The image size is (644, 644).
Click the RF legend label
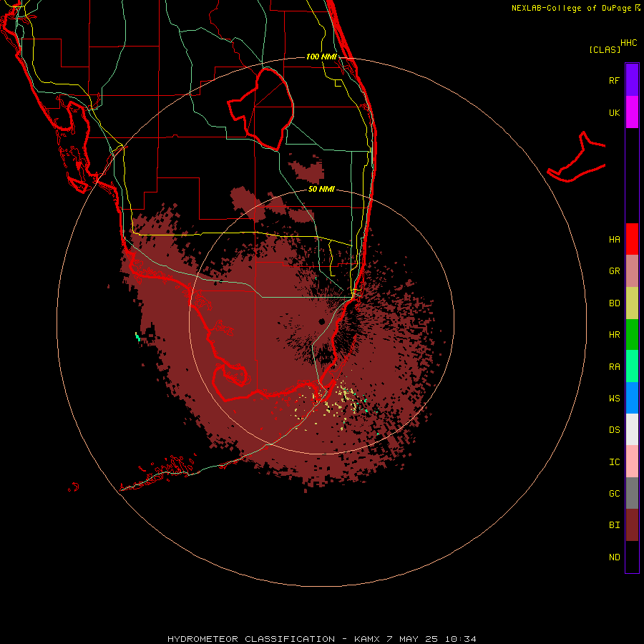tap(614, 80)
